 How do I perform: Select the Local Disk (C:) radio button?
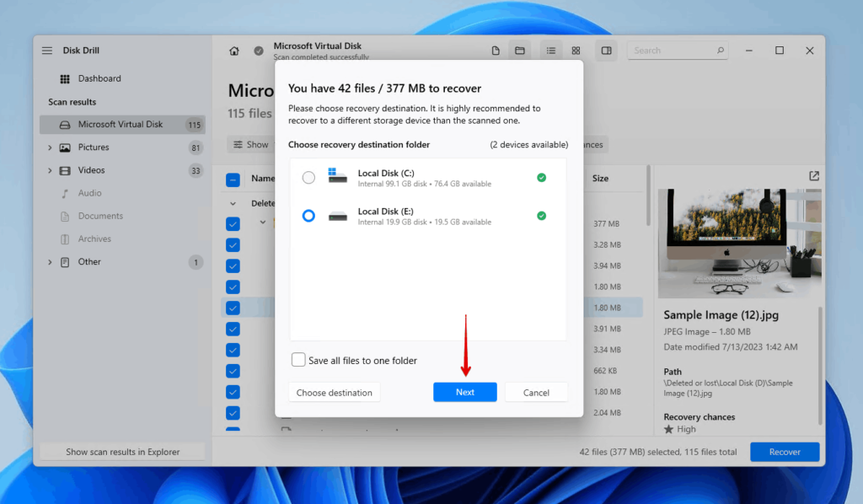click(x=308, y=177)
